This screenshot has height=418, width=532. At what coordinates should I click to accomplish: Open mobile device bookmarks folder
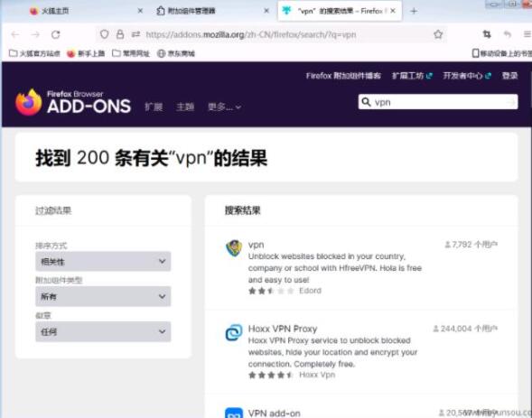[x=502, y=53]
